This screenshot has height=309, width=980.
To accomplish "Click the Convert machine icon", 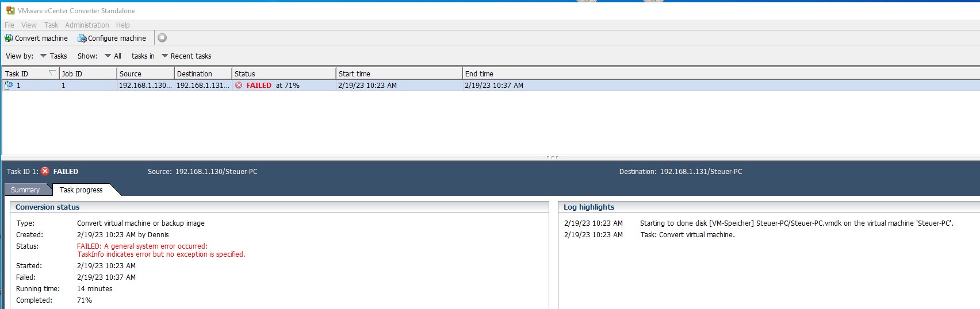I will point(9,38).
